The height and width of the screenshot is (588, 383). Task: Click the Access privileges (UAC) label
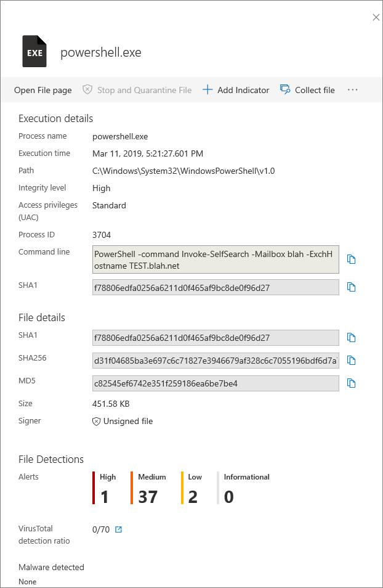click(x=48, y=211)
